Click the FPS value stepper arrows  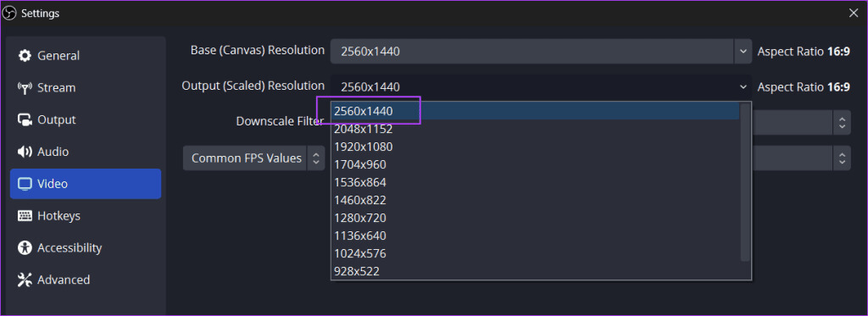click(842, 158)
